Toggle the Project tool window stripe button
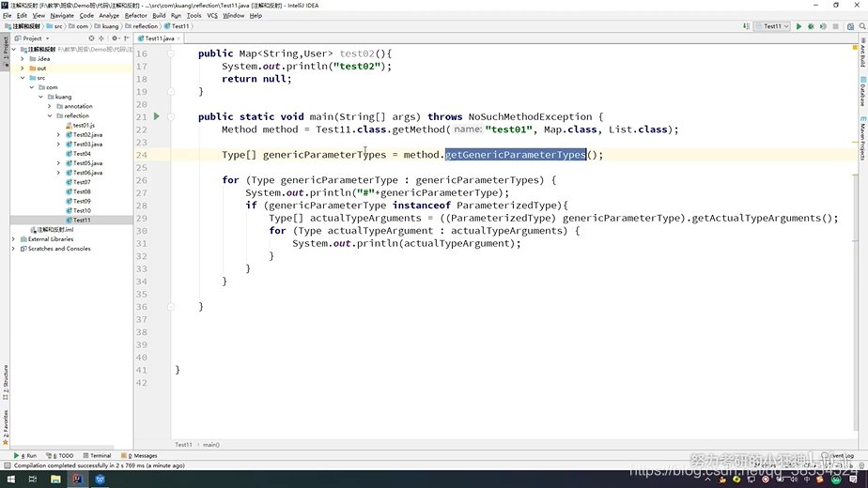868x488 pixels. (x=5, y=52)
